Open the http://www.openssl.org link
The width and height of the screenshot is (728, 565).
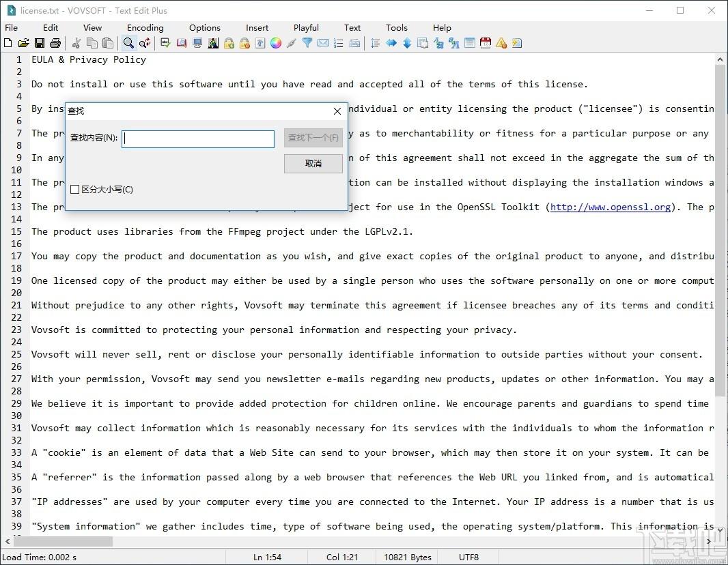click(611, 207)
